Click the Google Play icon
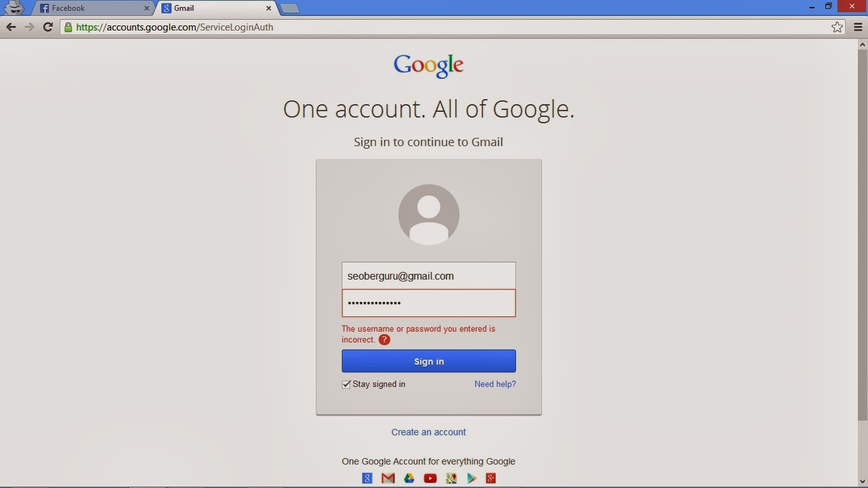Screen dimensions: 868x488 (472, 478)
